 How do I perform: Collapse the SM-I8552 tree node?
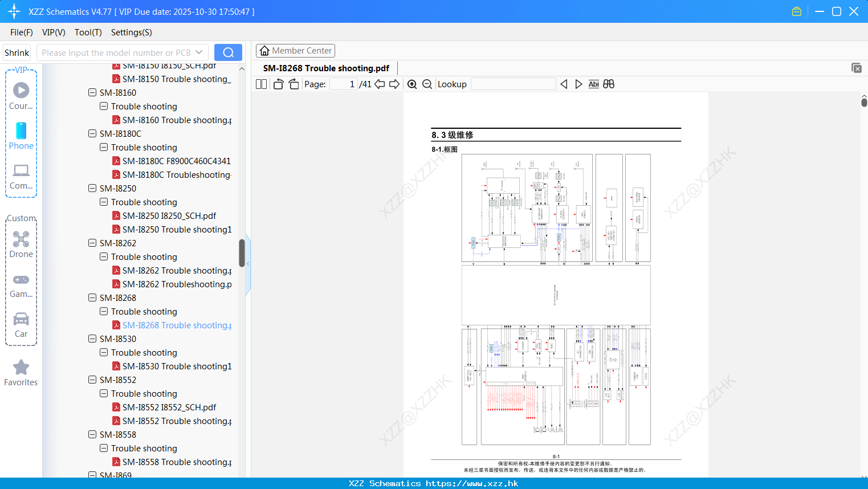point(92,380)
